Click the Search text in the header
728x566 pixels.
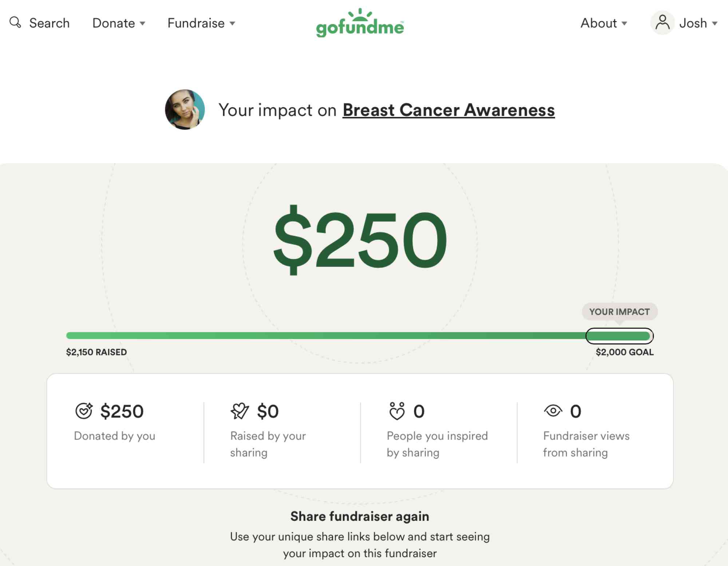[x=50, y=23]
